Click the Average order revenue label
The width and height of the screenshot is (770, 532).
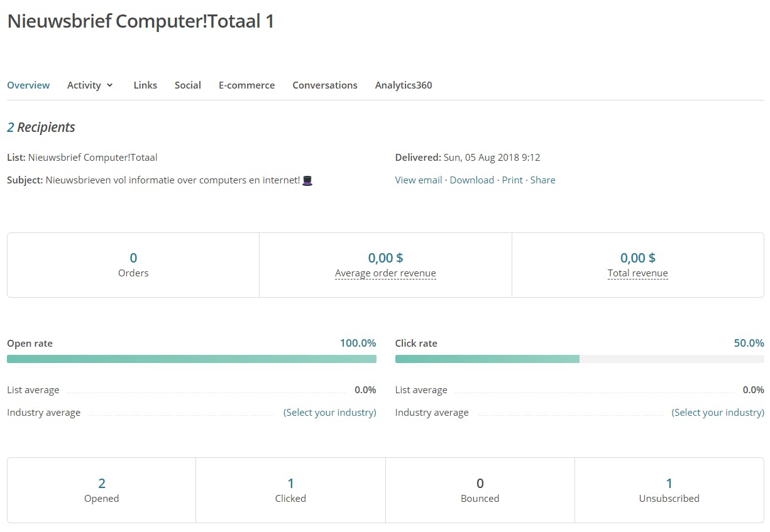point(385,273)
